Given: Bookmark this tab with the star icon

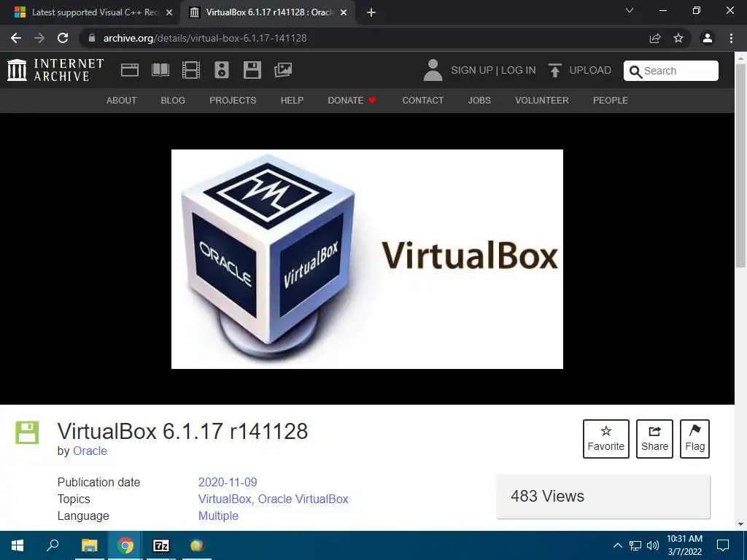Looking at the screenshot, I should tap(678, 38).
